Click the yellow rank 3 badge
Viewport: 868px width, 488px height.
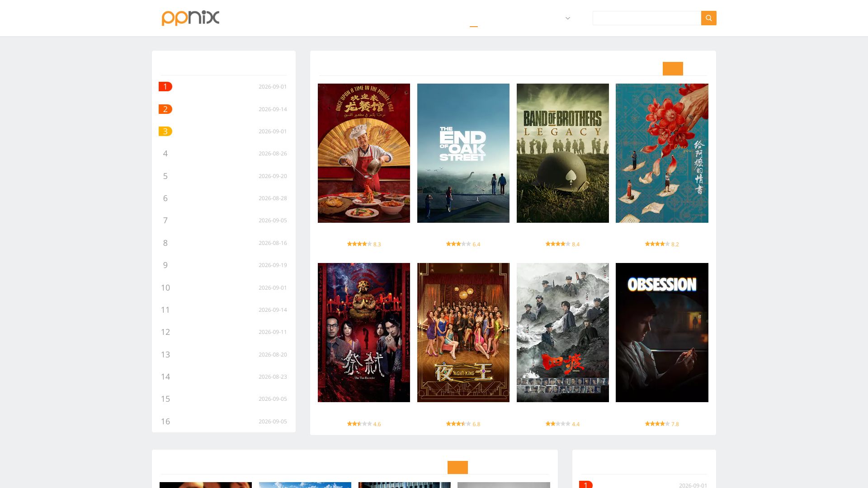pos(165,131)
